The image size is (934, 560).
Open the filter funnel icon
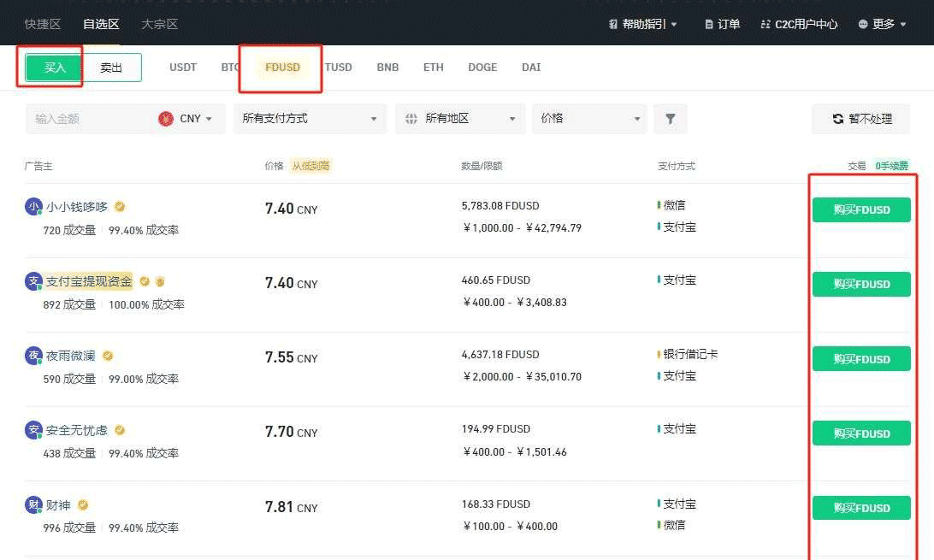[x=671, y=119]
